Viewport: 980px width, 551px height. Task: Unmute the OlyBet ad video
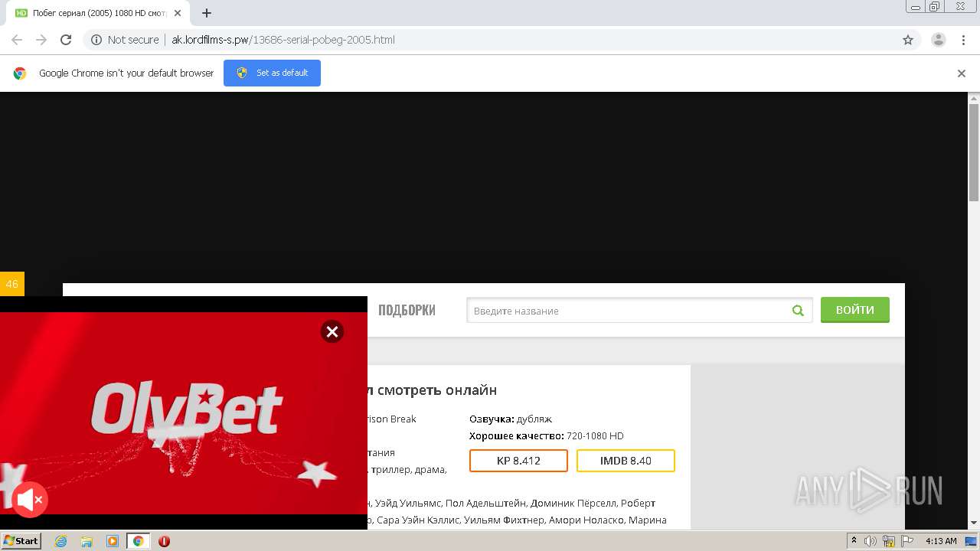click(x=30, y=500)
